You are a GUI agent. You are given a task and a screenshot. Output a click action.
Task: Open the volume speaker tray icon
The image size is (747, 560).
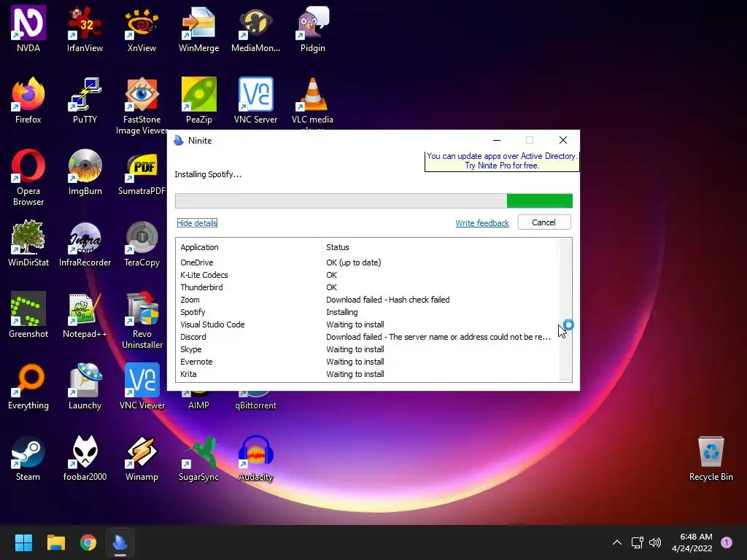pyautogui.click(x=656, y=542)
